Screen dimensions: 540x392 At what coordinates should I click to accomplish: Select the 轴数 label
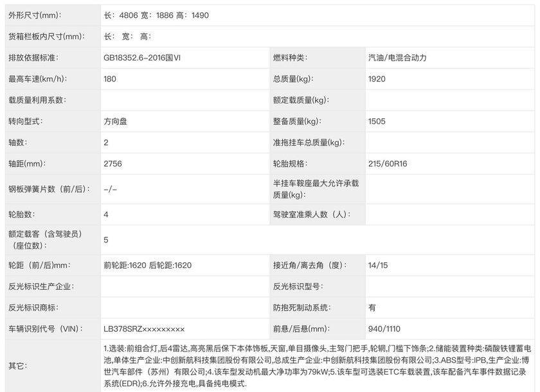18,143
